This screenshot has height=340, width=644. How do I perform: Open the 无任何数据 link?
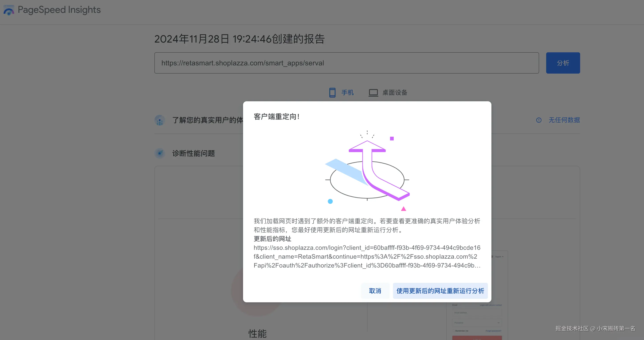(564, 120)
